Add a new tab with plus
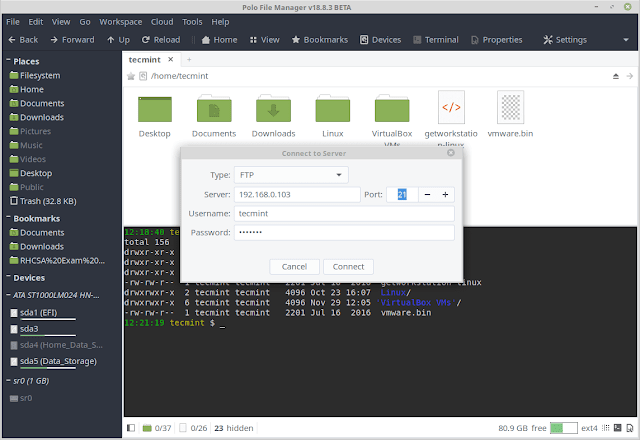 (x=189, y=60)
